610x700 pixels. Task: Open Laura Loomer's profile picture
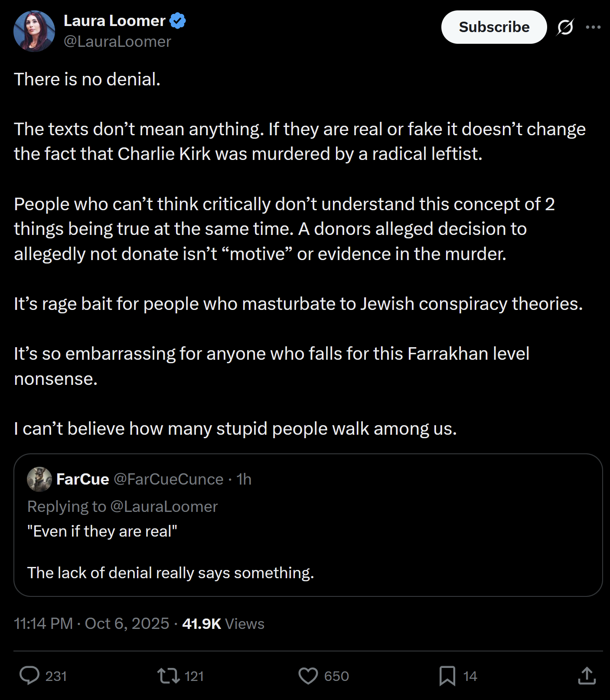point(34,31)
